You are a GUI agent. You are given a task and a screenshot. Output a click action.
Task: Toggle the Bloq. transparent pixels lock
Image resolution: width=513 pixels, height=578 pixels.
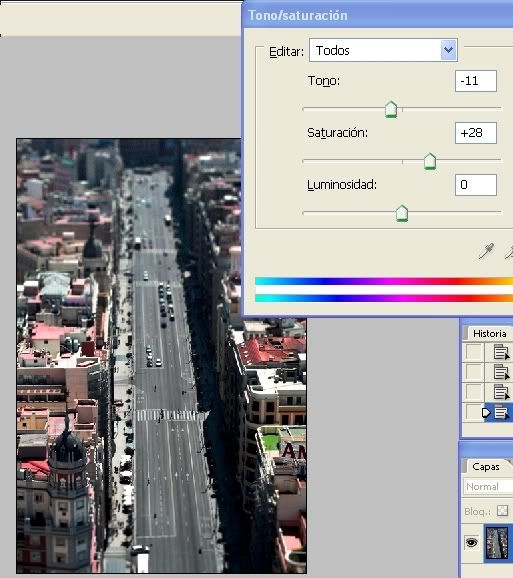(502, 511)
